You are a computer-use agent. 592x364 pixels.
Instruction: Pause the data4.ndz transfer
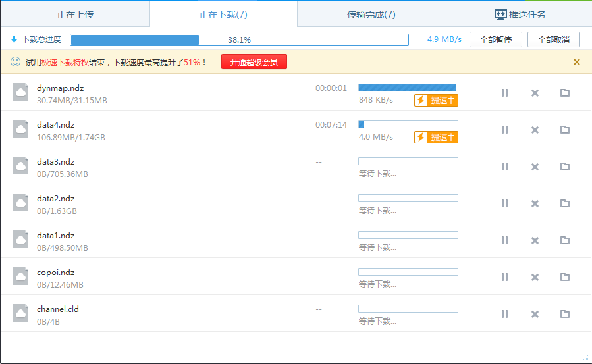click(504, 130)
